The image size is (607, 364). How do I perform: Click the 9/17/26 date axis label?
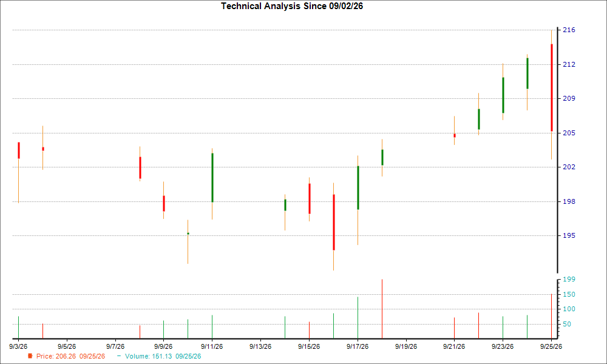coord(358,346)
